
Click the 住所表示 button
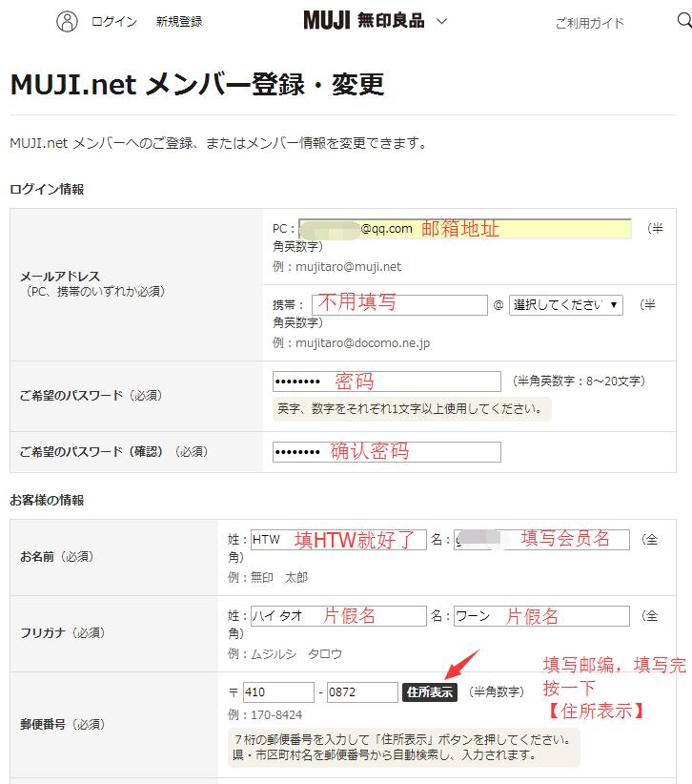click(x=430, y=692)
